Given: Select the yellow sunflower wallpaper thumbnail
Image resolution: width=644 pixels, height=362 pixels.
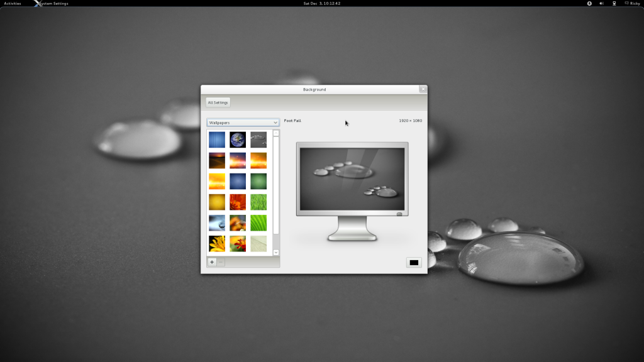Looking at the screenshot, I should click(x=217, y=244).
